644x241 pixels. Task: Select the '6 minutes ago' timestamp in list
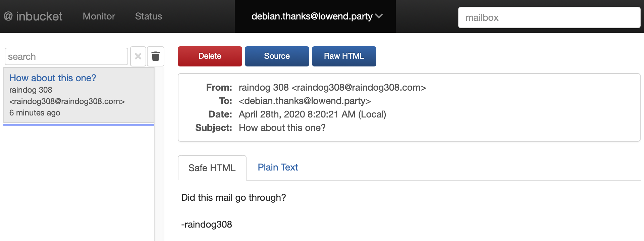point(35,113)
